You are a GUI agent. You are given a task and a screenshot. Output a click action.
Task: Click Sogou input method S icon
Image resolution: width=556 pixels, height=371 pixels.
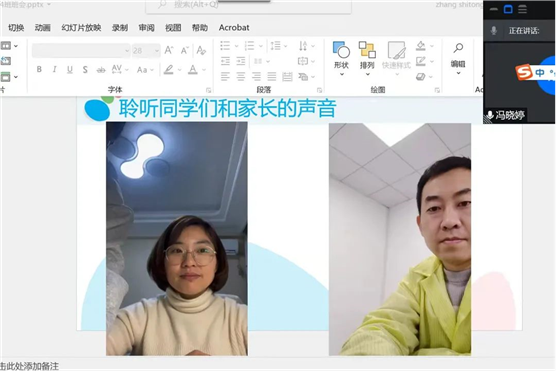point(524,72)
